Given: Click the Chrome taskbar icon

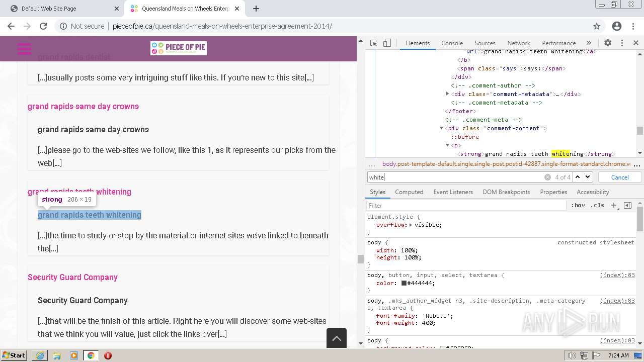Looking at the screenshot, I should (x=91, y=355).
